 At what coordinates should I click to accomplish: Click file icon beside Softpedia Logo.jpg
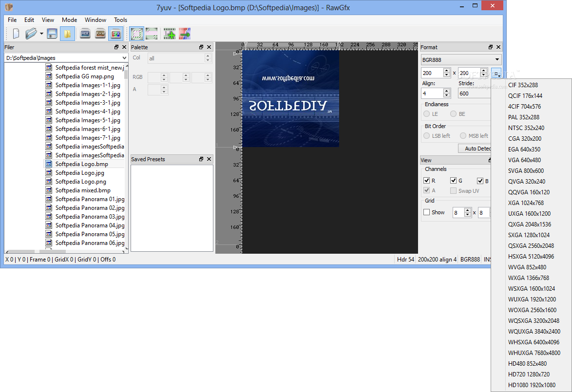[x=49, y=172]
